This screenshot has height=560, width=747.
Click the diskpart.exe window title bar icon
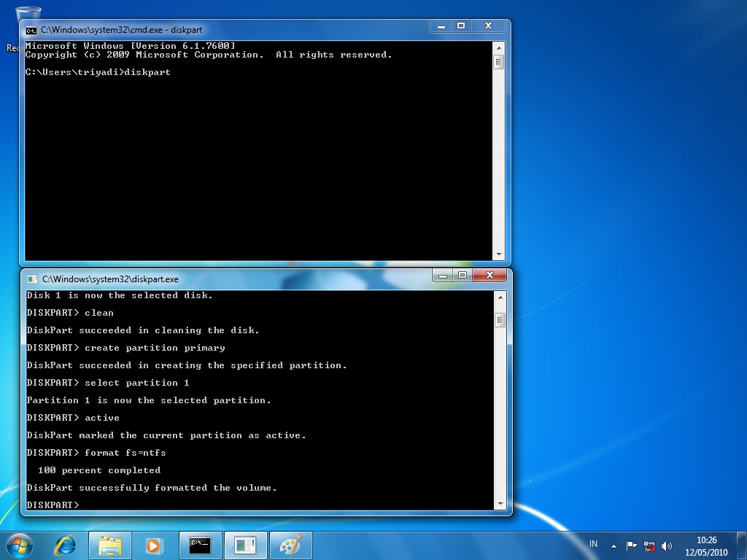coord(32,279)
